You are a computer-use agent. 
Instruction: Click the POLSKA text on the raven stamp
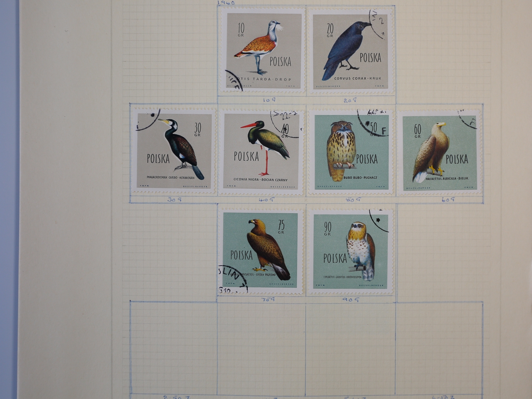tap(370, 58)
